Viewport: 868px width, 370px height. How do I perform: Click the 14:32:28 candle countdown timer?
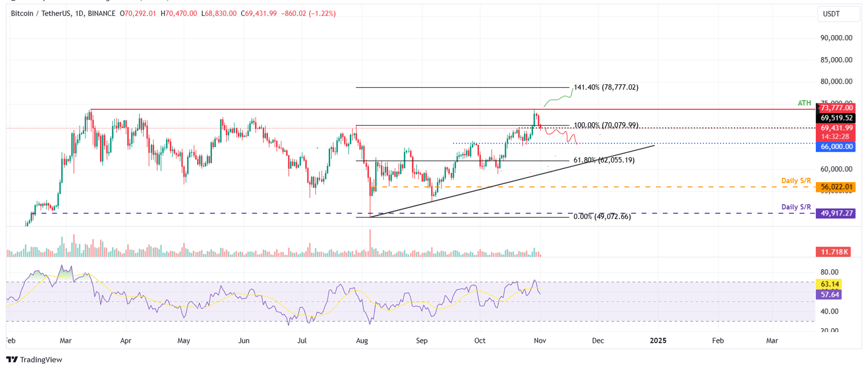(x=836, y=136)
